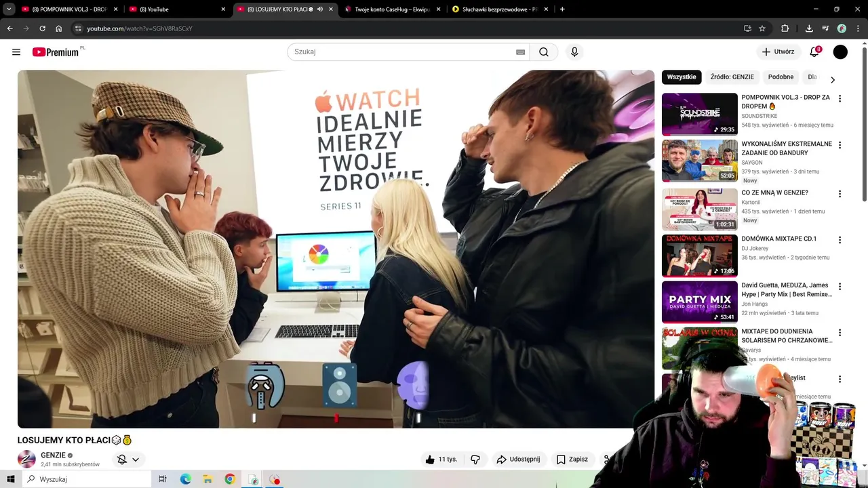Image resolution: width=868 pixels, height=488 pixels.
Task: Open a new browser tab
Action: (x=562, y=9)
